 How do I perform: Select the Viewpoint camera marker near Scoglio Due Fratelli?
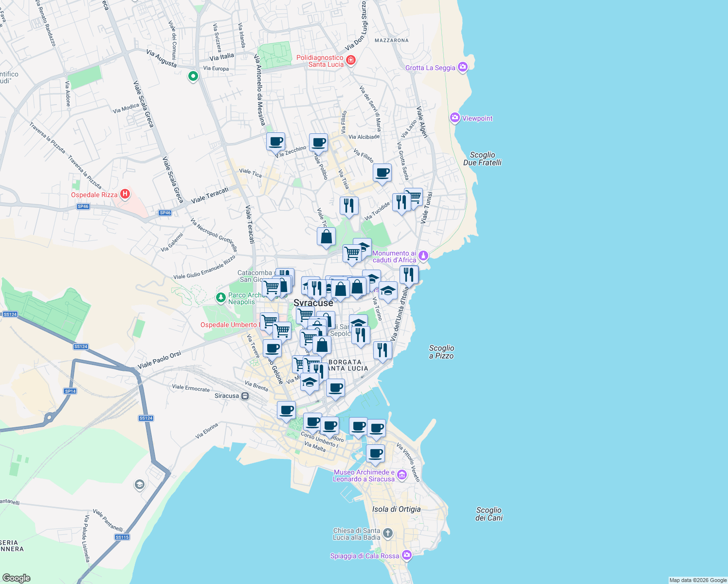point(455,117)
